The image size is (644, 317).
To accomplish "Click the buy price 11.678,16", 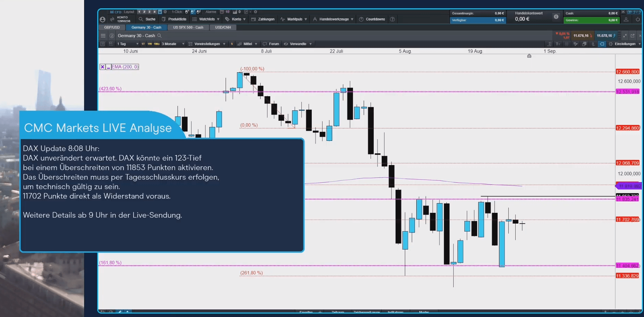I will pyautogui.click(x=606, y=36).
